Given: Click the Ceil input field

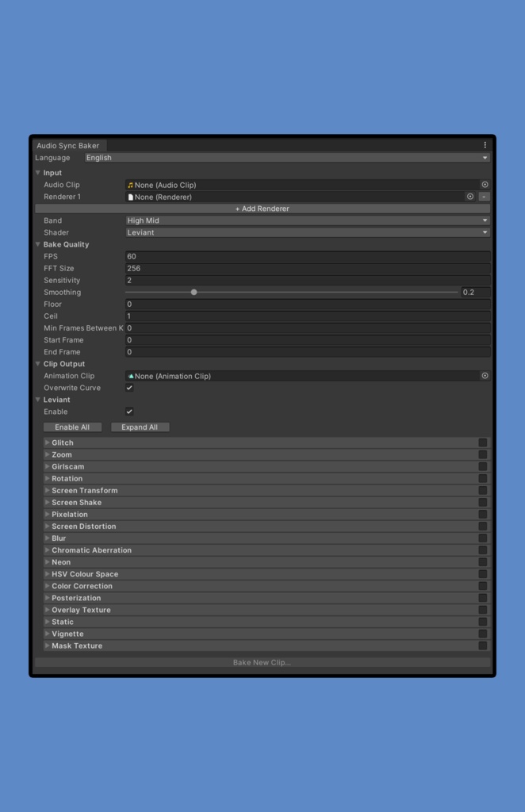Looking at the screenshot, I should 308,316.
